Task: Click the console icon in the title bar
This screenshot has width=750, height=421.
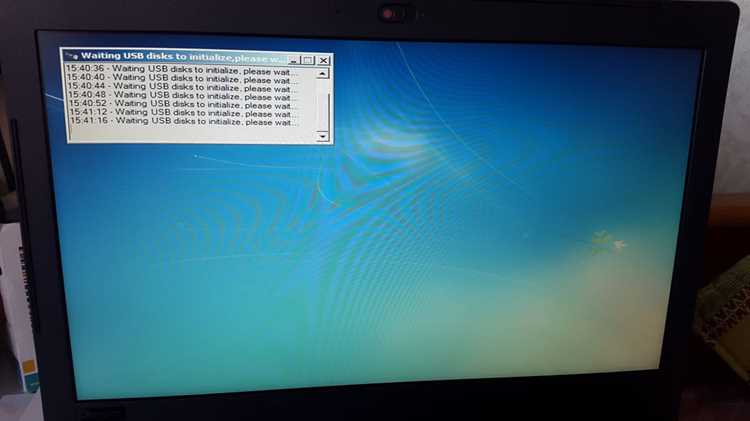Action: pos(72,55)
